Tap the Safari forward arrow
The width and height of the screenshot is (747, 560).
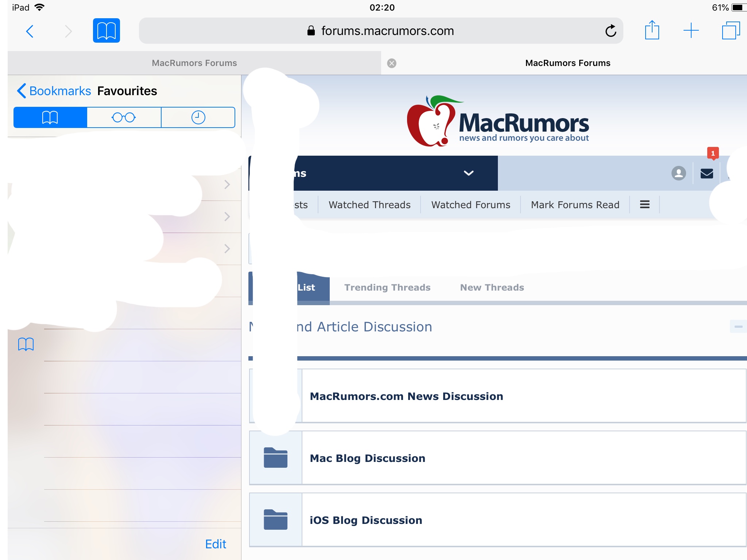68,31
